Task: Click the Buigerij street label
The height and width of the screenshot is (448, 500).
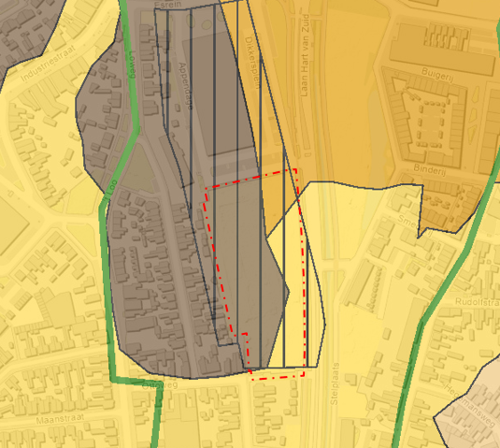Action: click(436, 74)
